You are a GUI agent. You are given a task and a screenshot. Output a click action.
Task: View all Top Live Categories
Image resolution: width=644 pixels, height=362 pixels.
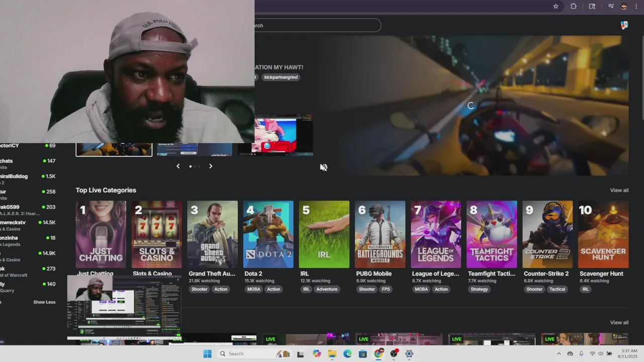(619, 191)
